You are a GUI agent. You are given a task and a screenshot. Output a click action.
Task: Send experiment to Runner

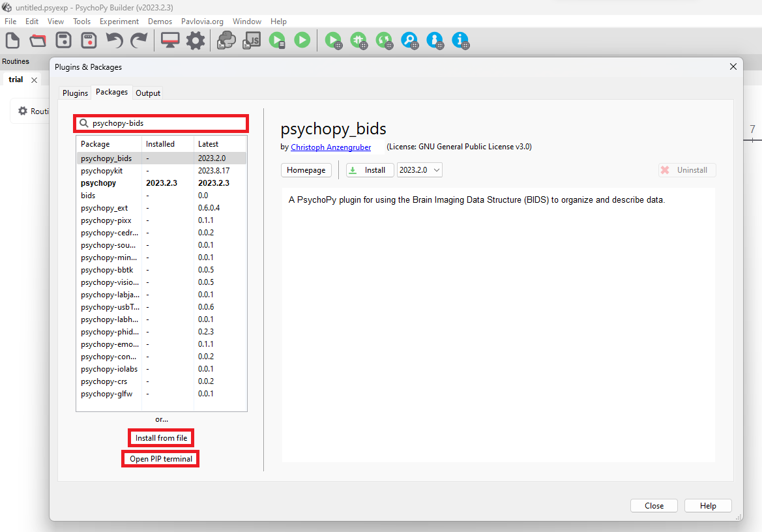278,40
